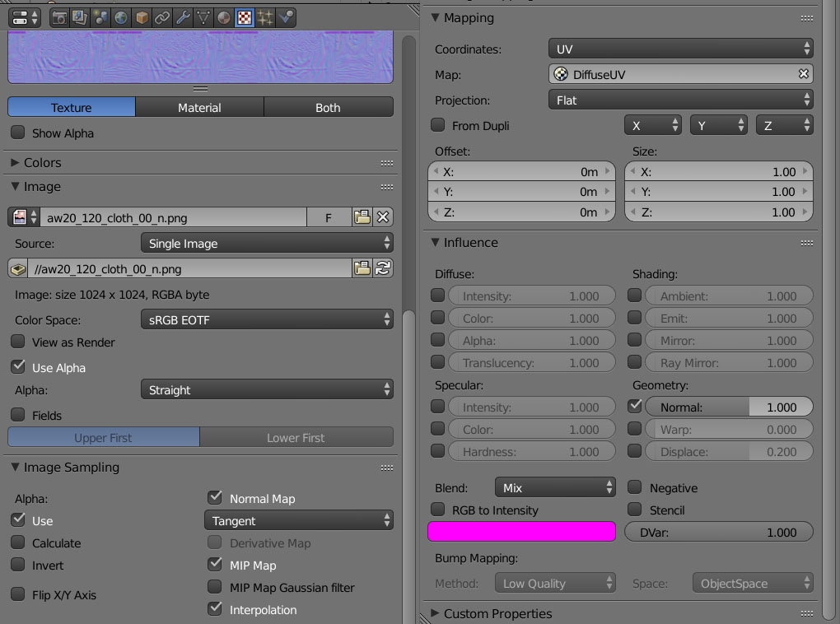Click the Z axis mapping selector
Image resolution: width=840 pixels, height=624 pixels.
click(x=784, y=125)
